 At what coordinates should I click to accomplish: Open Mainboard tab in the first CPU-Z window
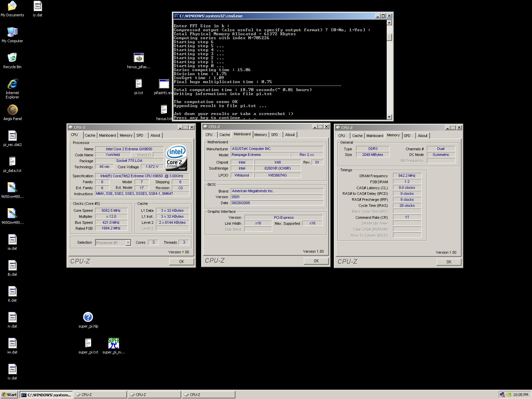point(107,135)
